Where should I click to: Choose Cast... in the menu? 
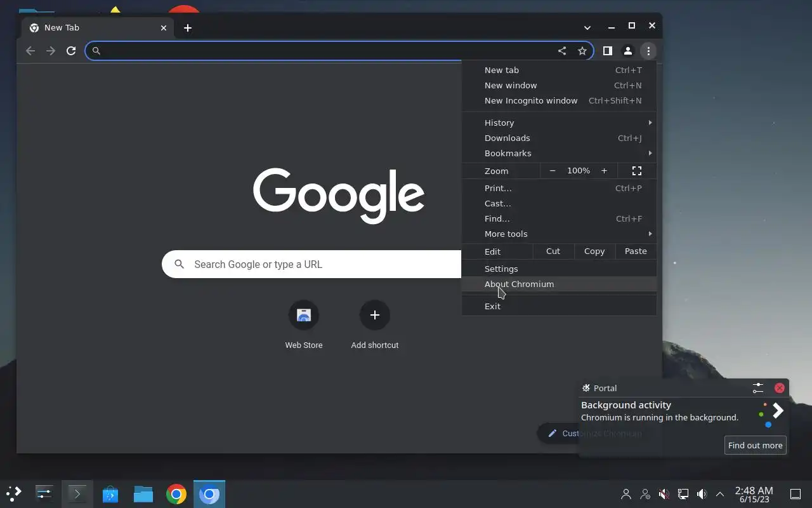click(x=559, y=203)
